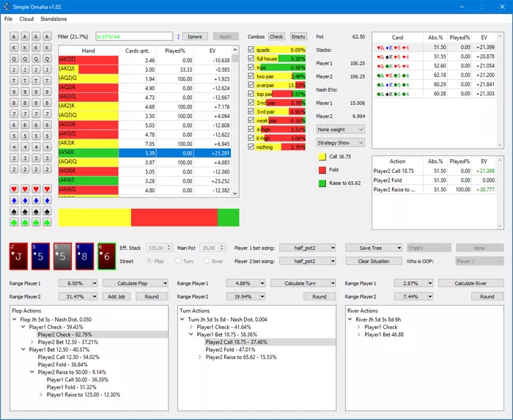Open the File menu
513x420 pixels.
pos(8,18)
